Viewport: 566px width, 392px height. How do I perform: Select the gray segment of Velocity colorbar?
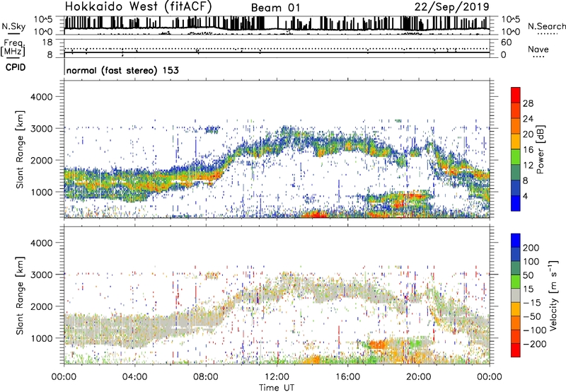tap(516, 295)
